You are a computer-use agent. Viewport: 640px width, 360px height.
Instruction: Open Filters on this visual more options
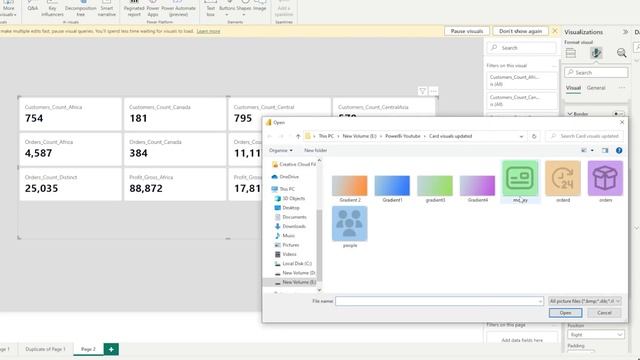point(554,66)
